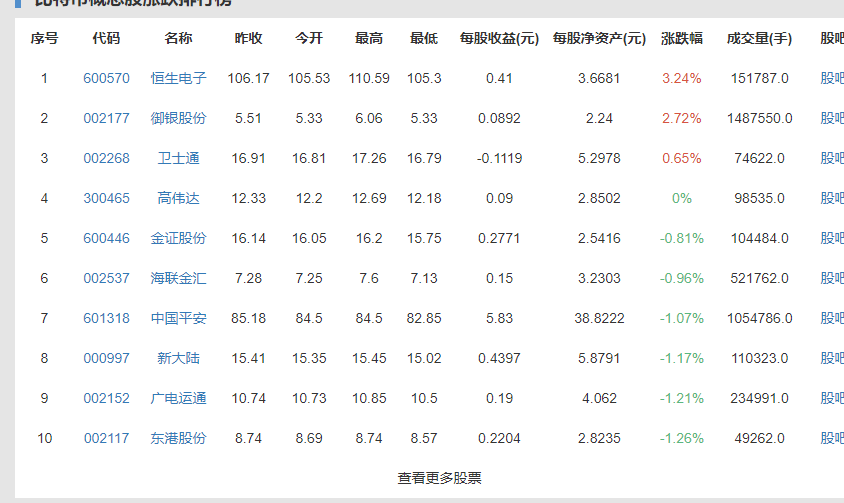Open 御银股份 stock name link
The height and width of the screenshot is (503, 844).
point(178,118)
